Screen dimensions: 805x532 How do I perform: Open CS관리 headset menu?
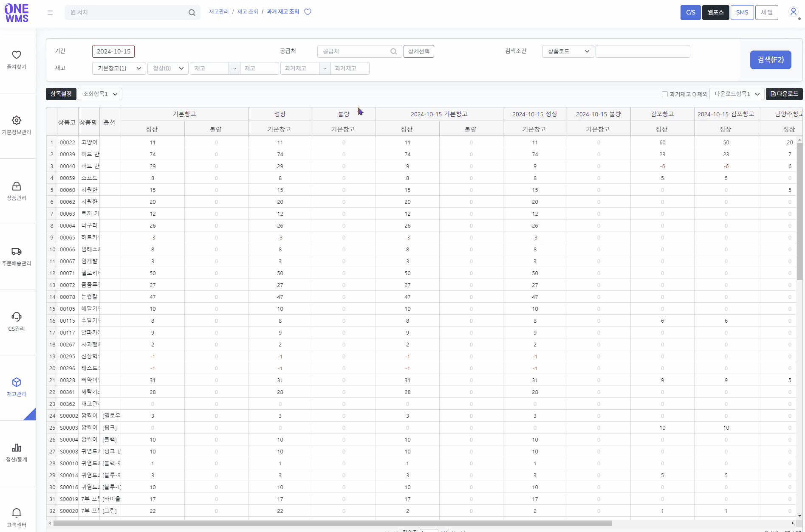17,322
